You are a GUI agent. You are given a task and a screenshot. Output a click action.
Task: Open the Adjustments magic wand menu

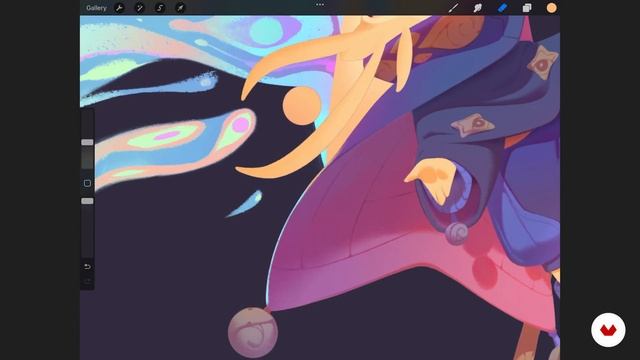(140, 8)
